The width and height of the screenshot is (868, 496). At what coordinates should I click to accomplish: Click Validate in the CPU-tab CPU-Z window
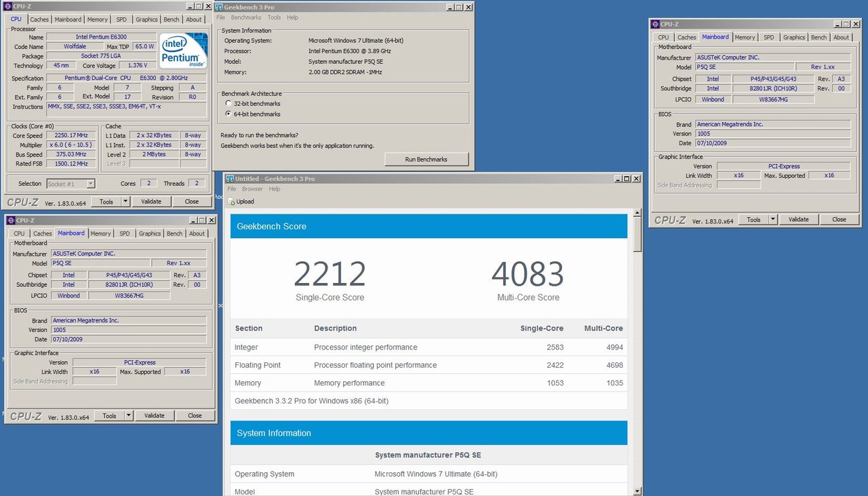151,202
